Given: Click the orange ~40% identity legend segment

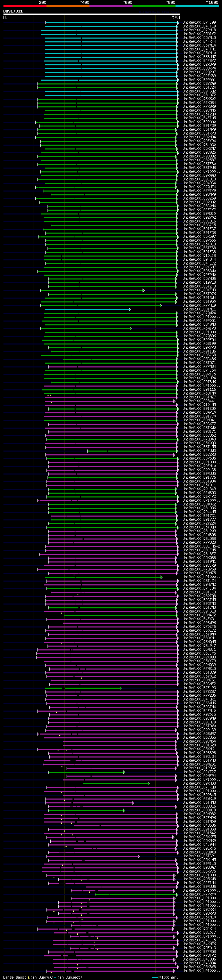Looking at the screenshot, I should [68, 6].
